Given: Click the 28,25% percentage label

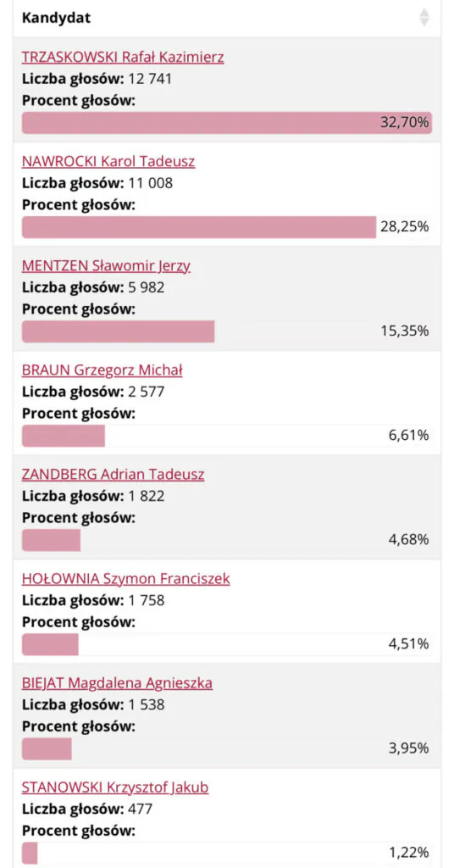Looking at the screenshot, I should click(405, 227).
